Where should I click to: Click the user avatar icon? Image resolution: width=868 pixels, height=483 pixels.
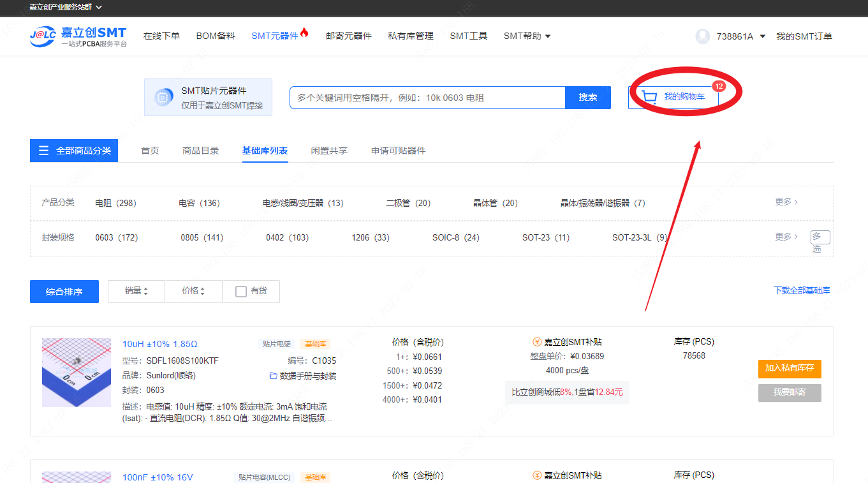[702, 36]
